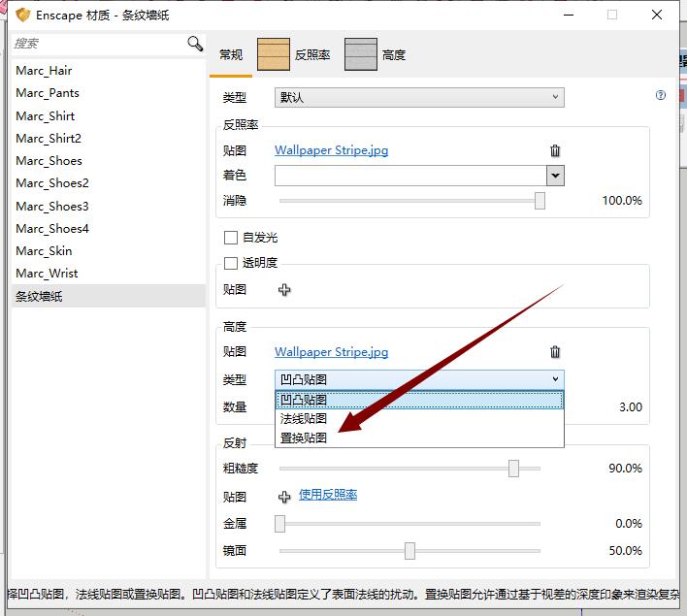Adjust the 粗糙度 slider handle
The width and height of the screenshot is (687, 616).
point(513,469)
